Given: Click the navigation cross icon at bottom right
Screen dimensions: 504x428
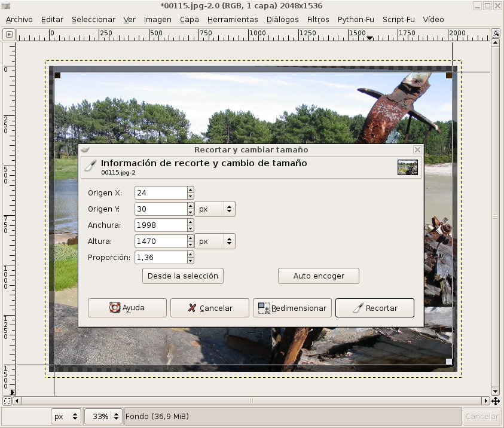Looking at the screenshot, I should coord(495,401).
